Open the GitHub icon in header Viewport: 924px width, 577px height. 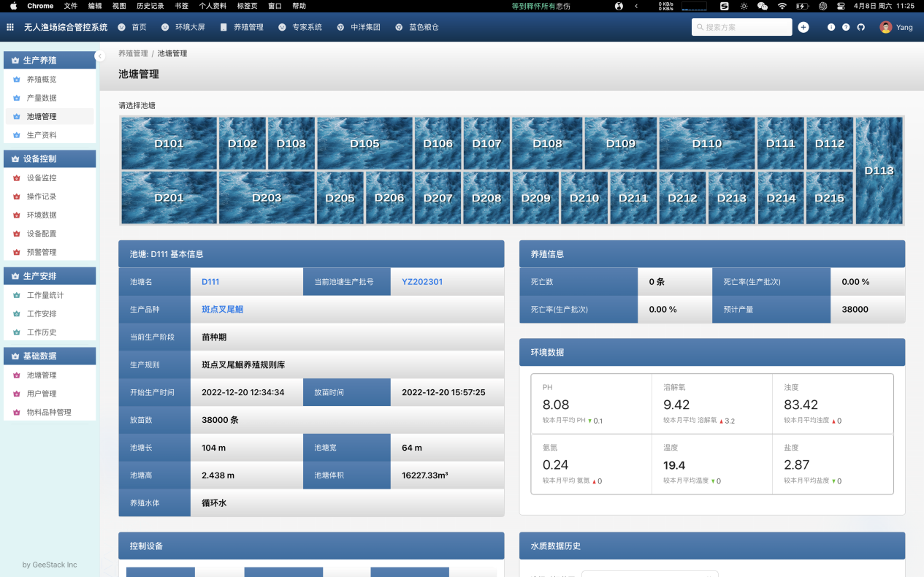[x=860, y=27]
